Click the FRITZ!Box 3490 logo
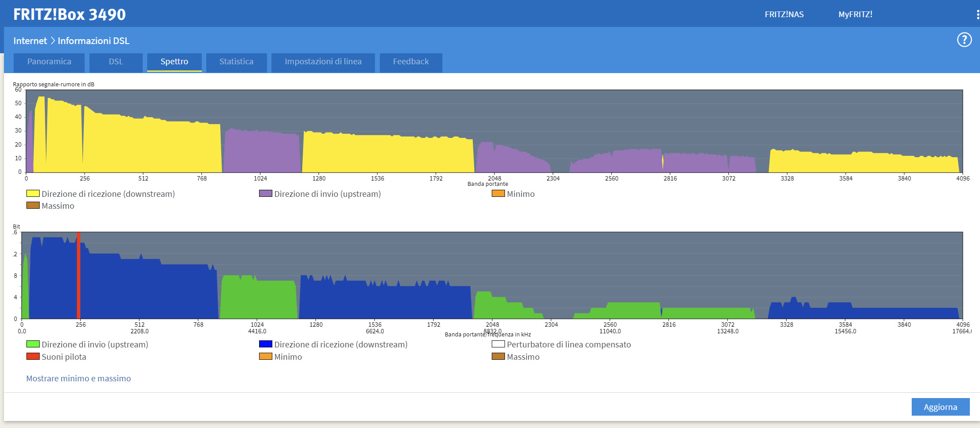Viewport: 980px width, 428px height. point(69,15)
